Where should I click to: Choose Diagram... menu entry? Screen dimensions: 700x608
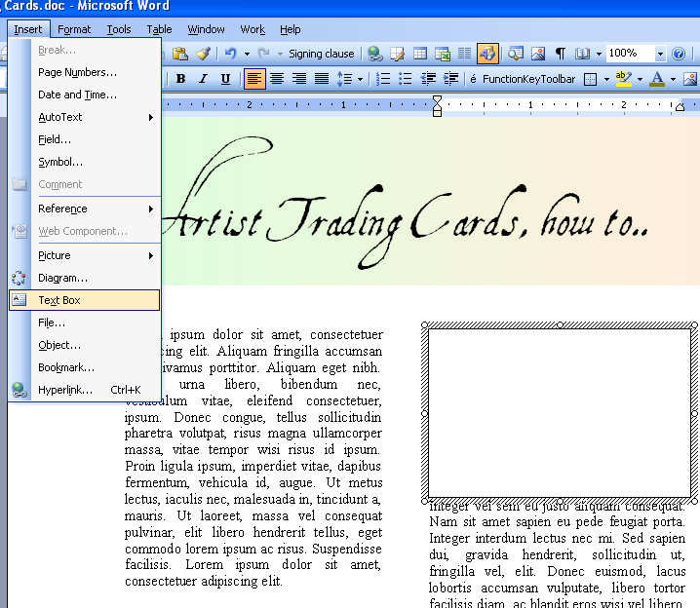[85, 278]
